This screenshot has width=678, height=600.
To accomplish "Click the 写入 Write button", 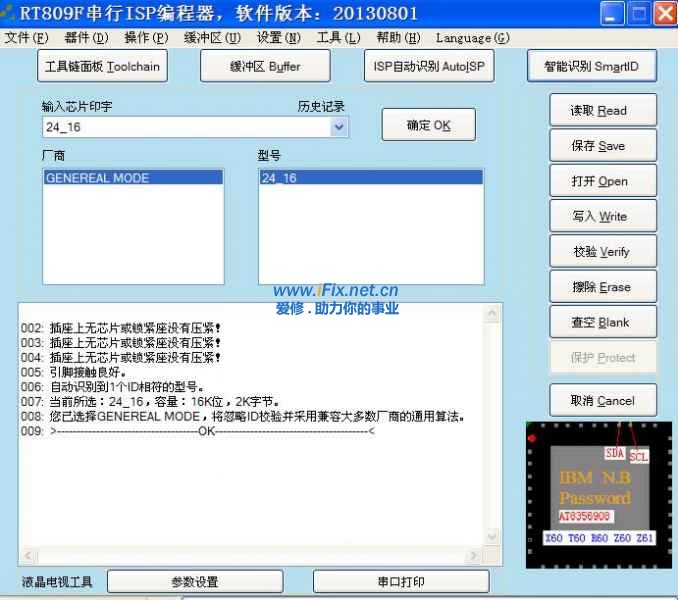I will (x=603, y=216).
